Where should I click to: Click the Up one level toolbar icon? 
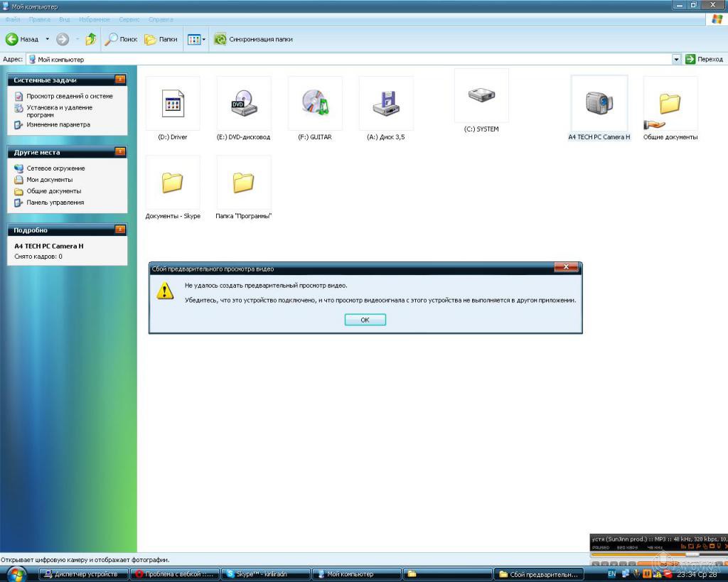[x=91, y=39]
